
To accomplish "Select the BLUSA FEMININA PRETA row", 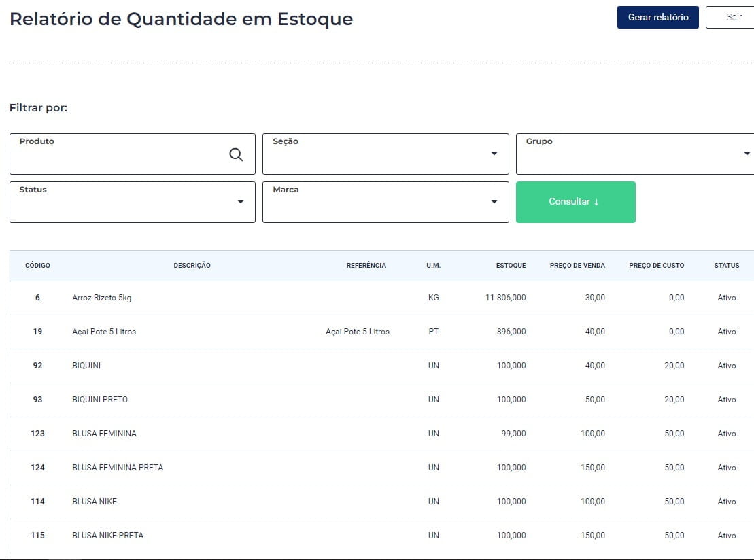I will 118,468.
